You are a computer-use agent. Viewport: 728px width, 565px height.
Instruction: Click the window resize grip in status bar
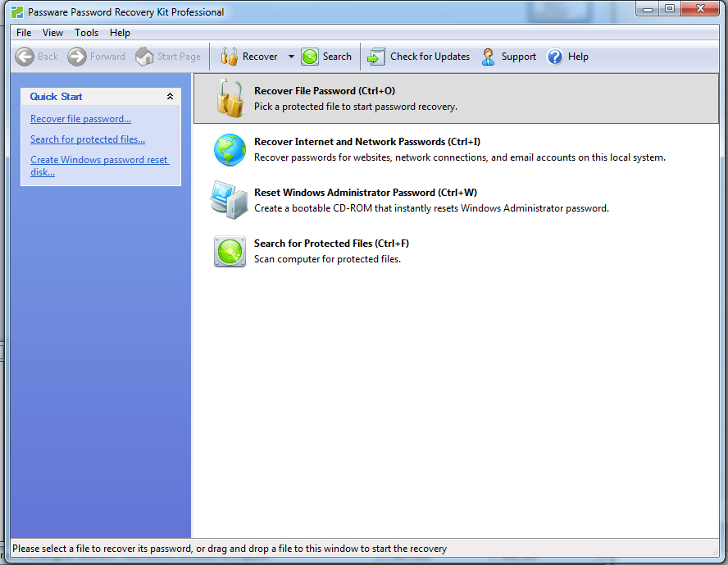[x=715, y=552]
